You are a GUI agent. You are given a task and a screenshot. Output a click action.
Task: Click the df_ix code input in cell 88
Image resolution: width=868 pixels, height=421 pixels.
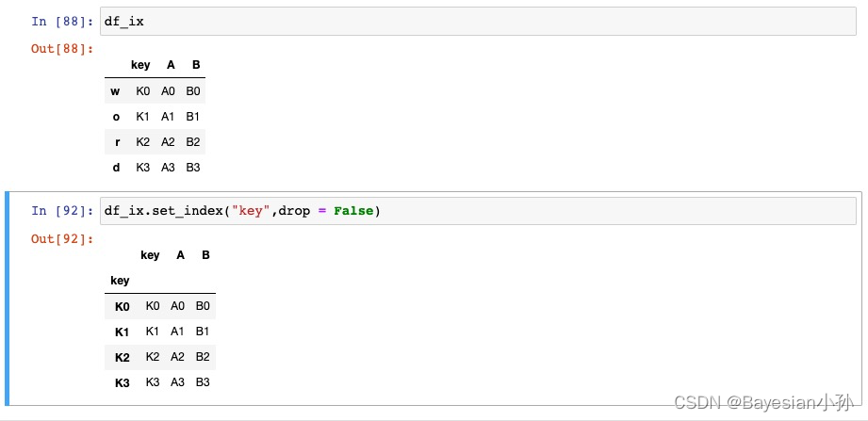pos(478,22)
